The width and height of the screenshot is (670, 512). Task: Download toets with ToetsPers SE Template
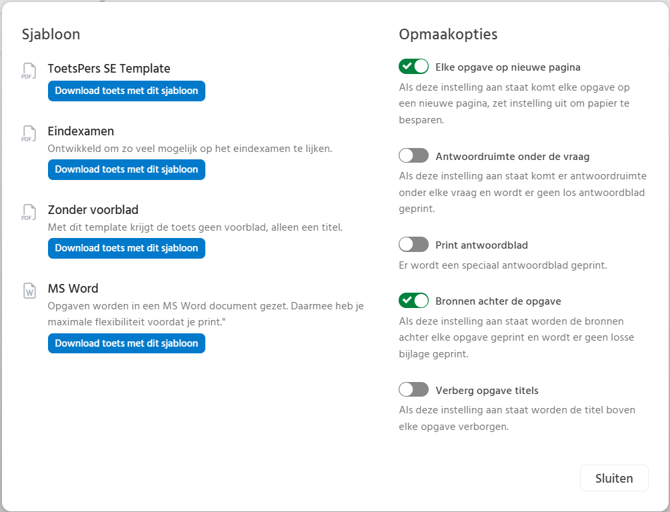coord(126,91)
